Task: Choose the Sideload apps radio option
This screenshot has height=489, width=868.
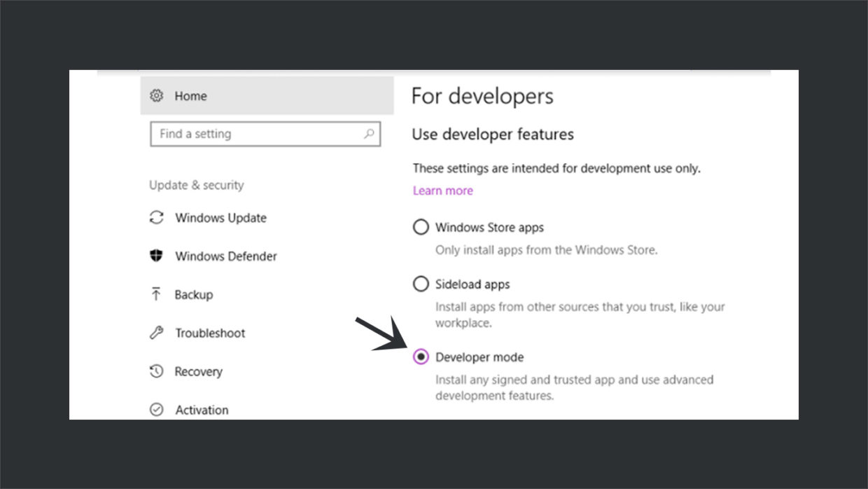Action: (421, 284)
